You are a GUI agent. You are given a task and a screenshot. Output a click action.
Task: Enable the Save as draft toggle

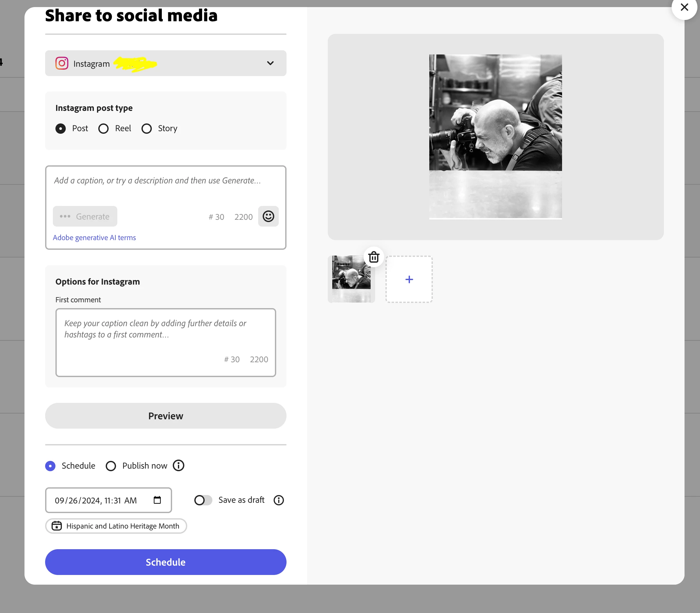point(203,500)
